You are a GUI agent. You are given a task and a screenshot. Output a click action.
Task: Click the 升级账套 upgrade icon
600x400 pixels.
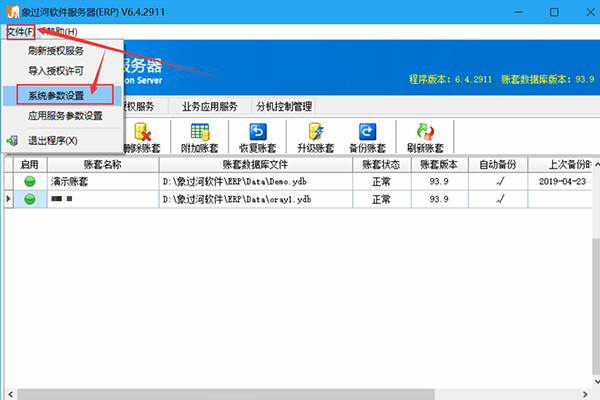click(x=316, y=132)
